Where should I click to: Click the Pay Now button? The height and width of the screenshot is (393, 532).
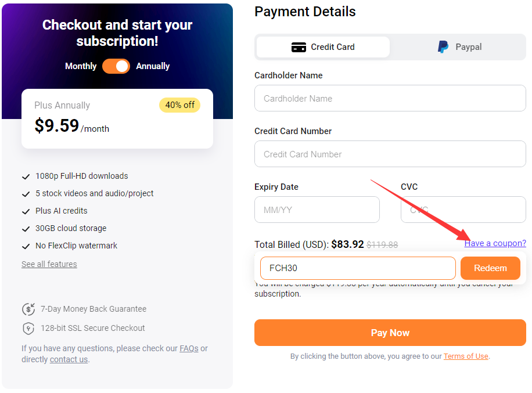point(390,333)
